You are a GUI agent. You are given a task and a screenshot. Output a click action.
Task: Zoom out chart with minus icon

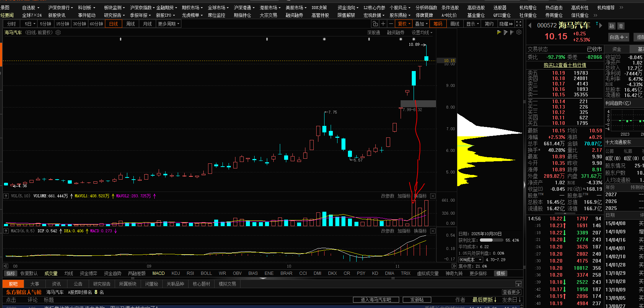[391, 24]
